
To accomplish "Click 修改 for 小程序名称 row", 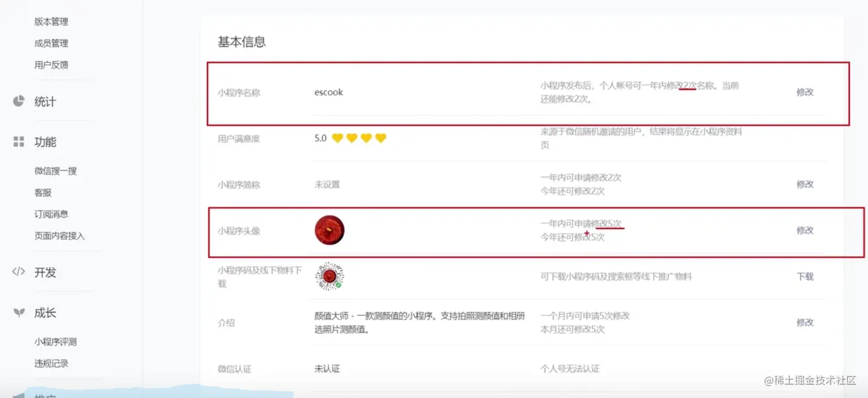I will tap(805, 92).
